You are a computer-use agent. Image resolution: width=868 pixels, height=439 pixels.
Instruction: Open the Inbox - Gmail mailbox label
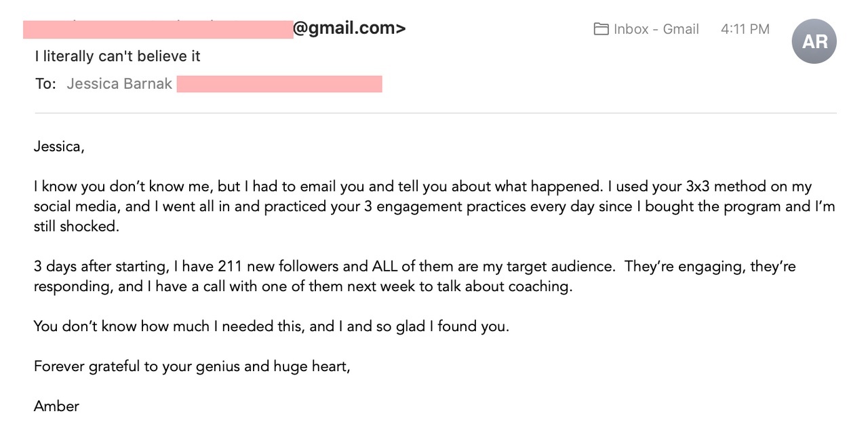click(656, 29)
